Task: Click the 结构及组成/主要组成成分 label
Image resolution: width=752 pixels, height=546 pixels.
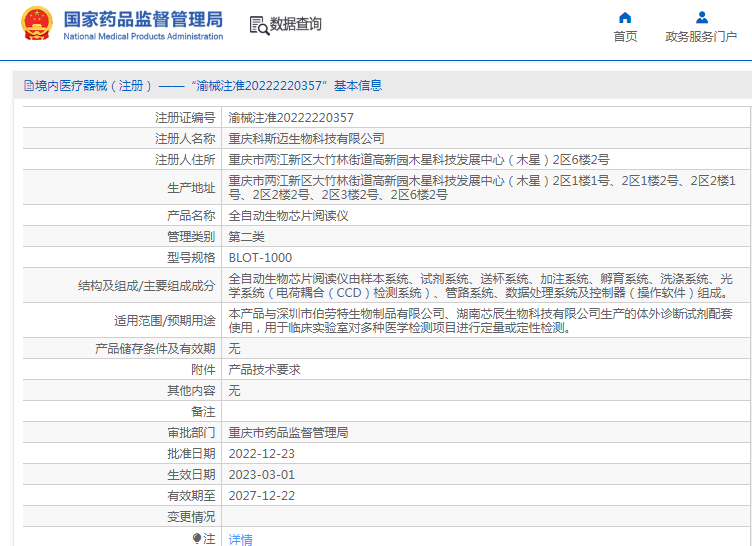Action: click(147, 286)
